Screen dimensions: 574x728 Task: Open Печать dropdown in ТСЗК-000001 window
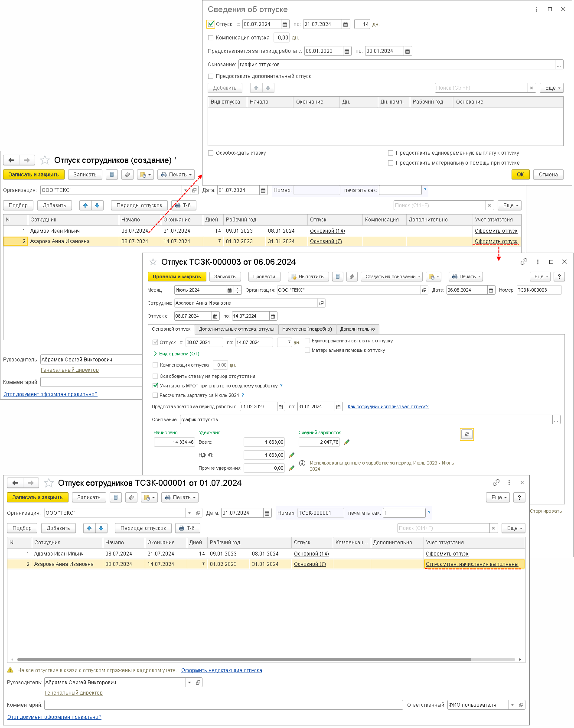click(x=180, y=497)
